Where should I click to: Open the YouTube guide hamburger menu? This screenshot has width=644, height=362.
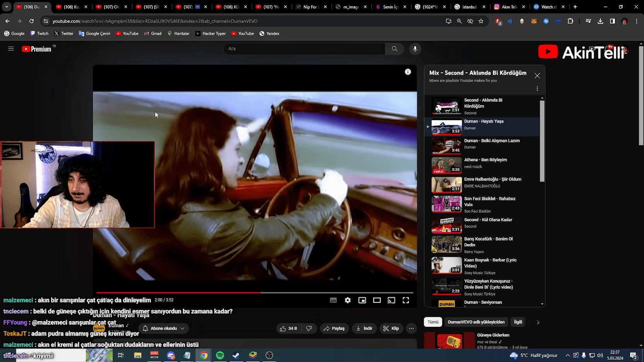(11, 49)
